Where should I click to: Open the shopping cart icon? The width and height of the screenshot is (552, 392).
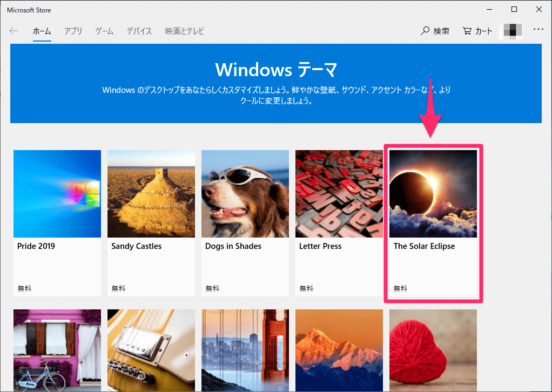[467, 31]
